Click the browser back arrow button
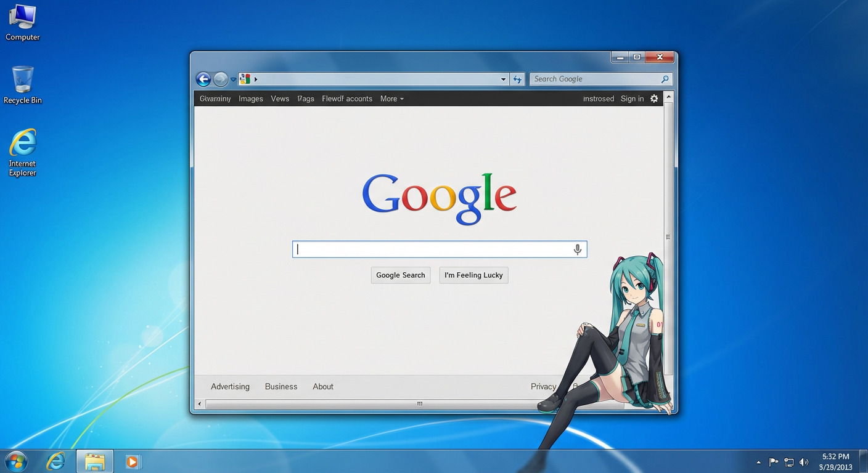This screenshot has height=473, width=868. coord(203,79)
